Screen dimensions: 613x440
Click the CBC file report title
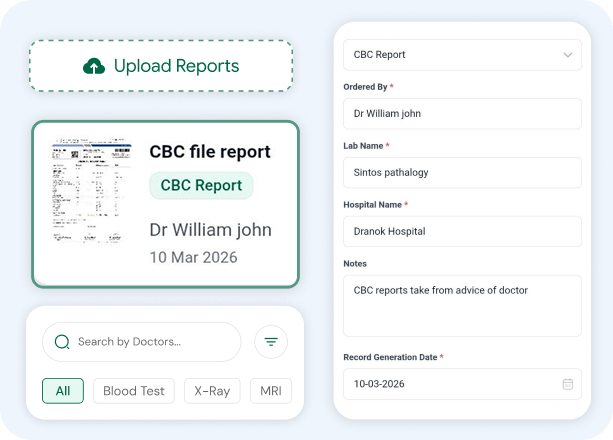tap(210, 151)
